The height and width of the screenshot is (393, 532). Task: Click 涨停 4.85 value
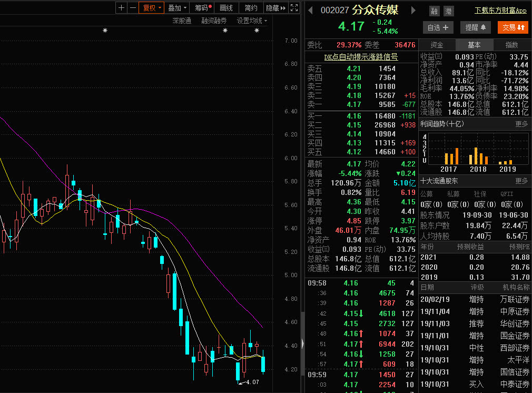pyautogui.click(x=354, y=221)
